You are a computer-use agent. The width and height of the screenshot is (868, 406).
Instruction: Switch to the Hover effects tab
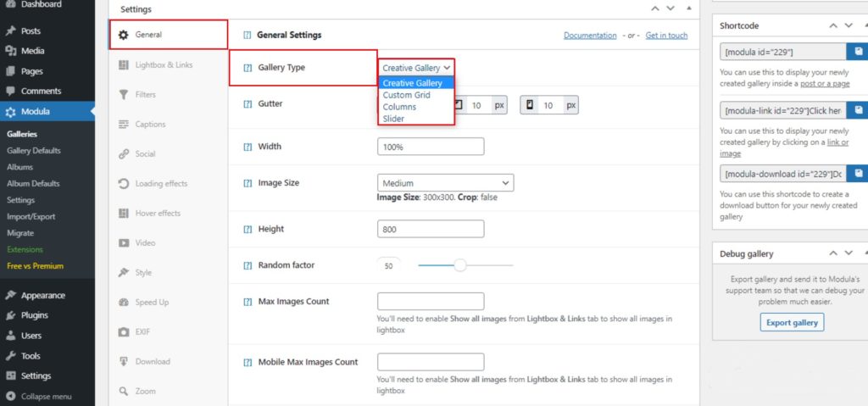pos(158,214)
